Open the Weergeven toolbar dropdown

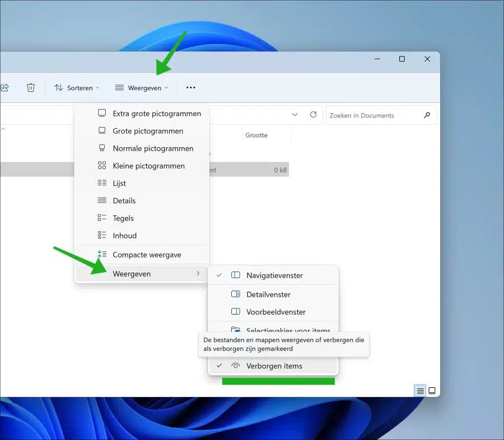[x=142, y=88]
